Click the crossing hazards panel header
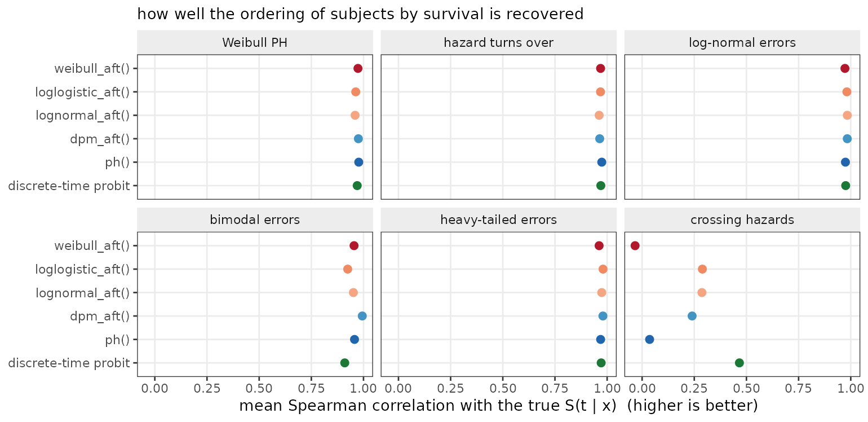Viewport: 868px width, 422px height. pos(742,220)
